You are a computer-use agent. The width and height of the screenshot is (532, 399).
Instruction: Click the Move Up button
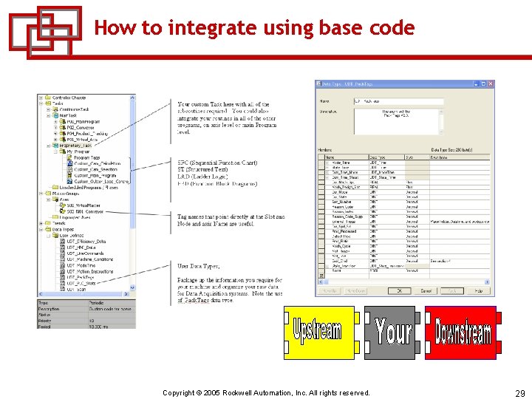point(330,291)
